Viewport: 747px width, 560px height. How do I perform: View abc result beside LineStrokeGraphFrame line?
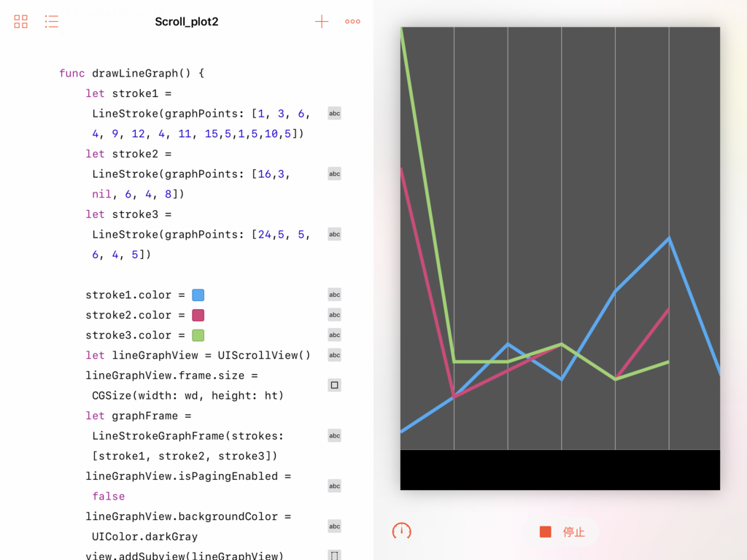coord(334,436)
